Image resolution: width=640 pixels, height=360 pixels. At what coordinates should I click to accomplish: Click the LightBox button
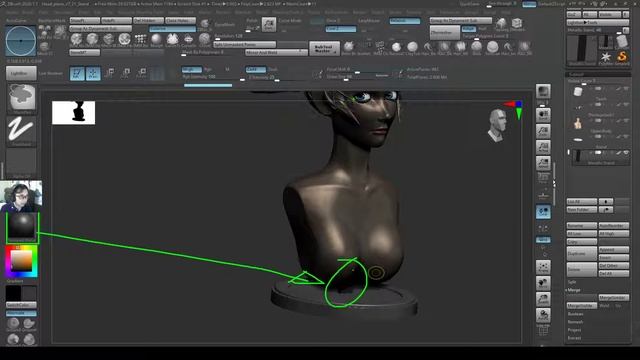[21, 73]
